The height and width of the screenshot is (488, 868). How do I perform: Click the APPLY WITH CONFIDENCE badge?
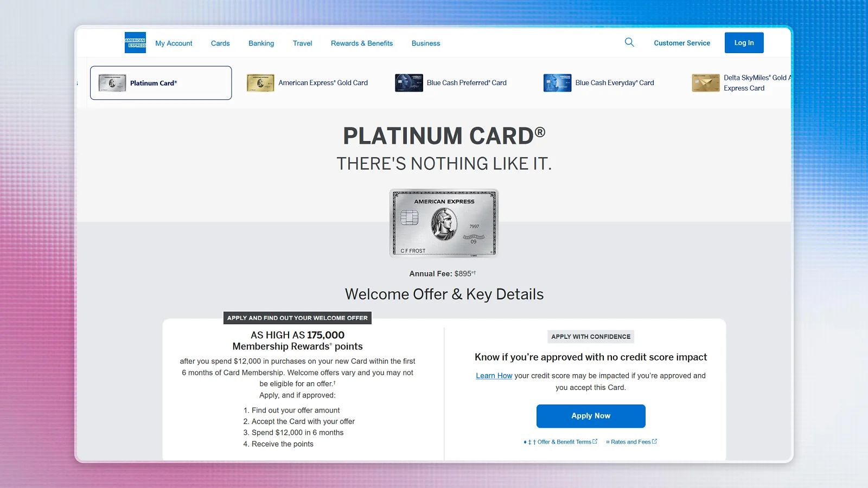click(x=591, y=337)
